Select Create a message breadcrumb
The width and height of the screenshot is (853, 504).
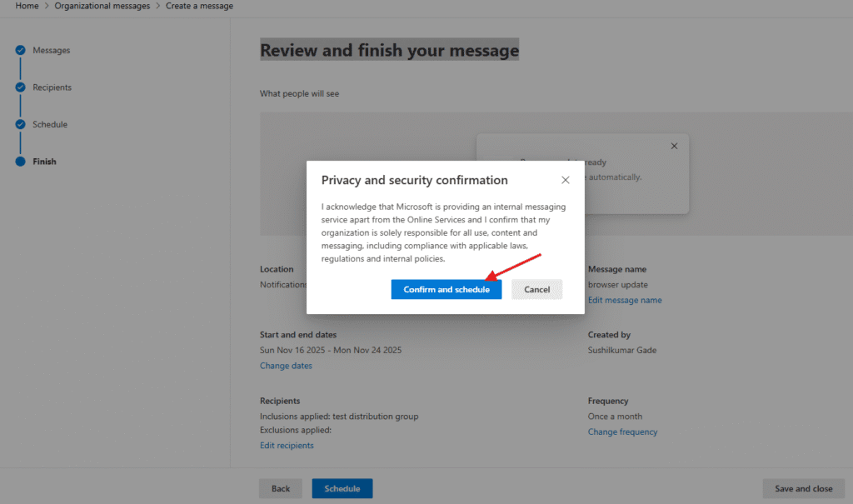(199, 6)
